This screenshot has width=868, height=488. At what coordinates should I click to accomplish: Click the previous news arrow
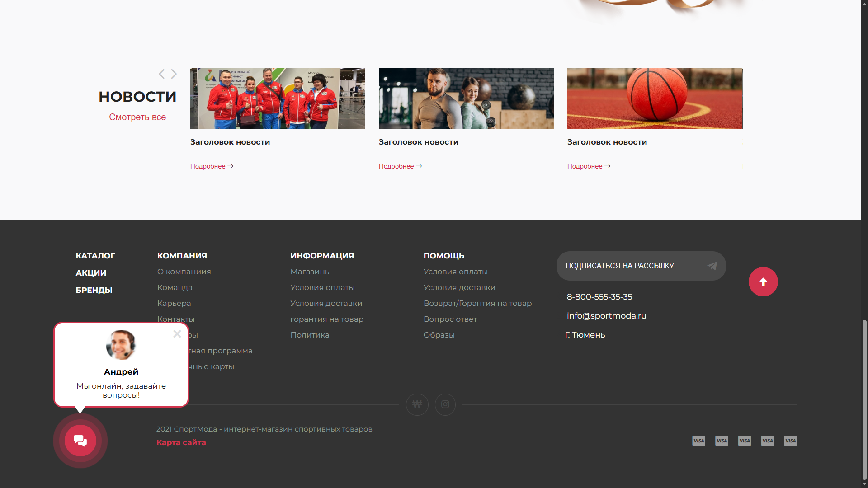[x=161, y=74]
